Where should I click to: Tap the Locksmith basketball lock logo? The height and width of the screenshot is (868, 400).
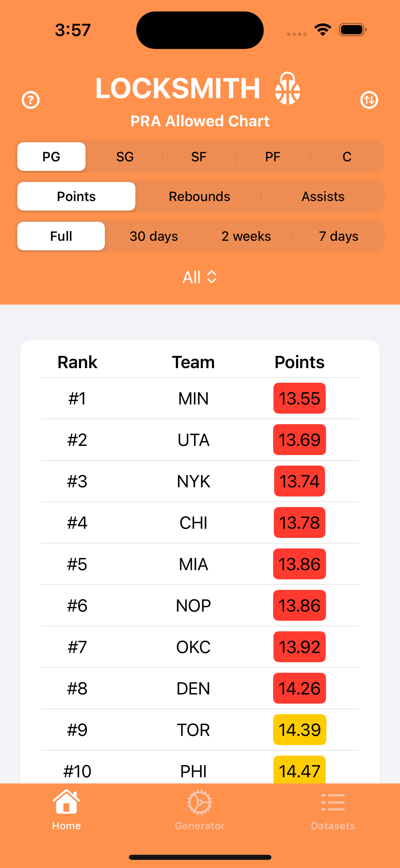coord(287,89)
